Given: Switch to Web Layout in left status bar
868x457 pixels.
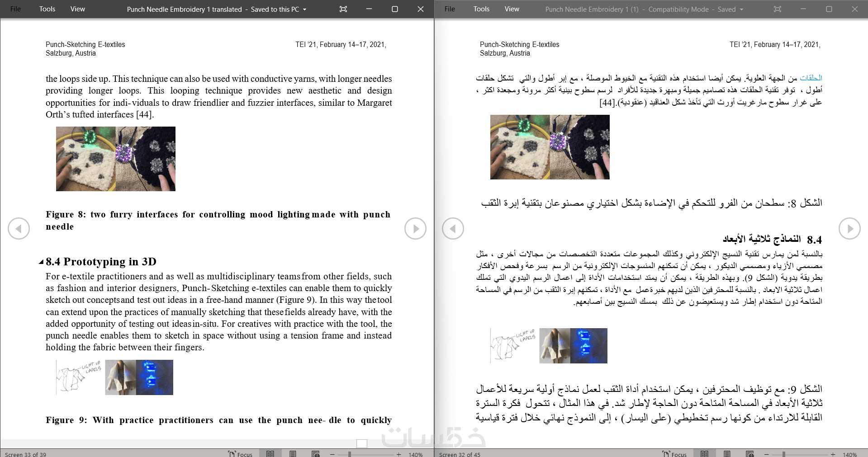Looking at the screenshot, I should [x=315, y=454].
